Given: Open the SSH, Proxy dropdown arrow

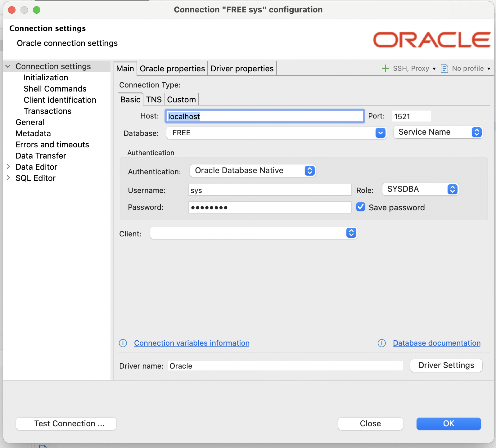Looking at the screenshot, I should [434, 69].
